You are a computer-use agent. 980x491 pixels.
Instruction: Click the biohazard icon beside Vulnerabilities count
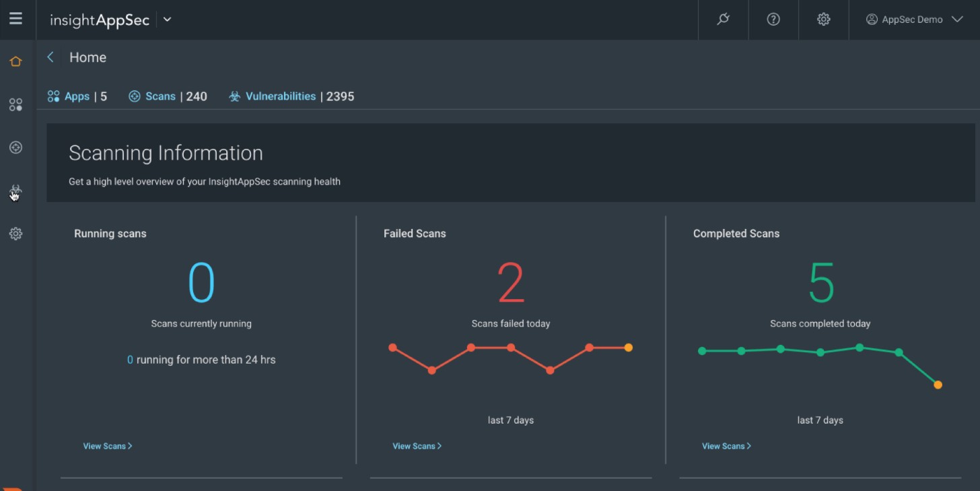pyautogui.click(x=234, y=96)
